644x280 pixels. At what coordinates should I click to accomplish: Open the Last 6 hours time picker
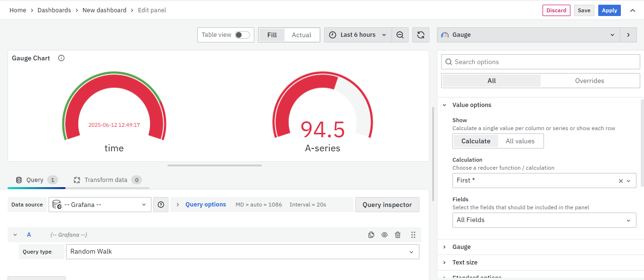(358, 35)
